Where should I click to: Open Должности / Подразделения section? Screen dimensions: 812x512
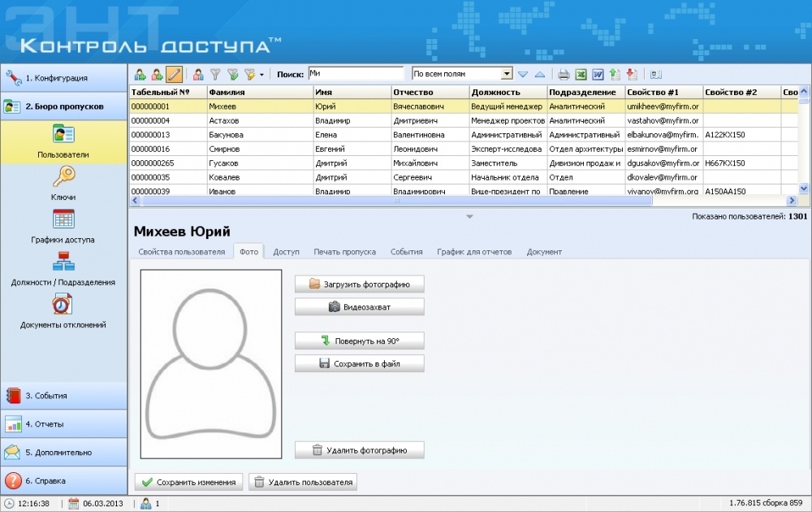point(63,262)
